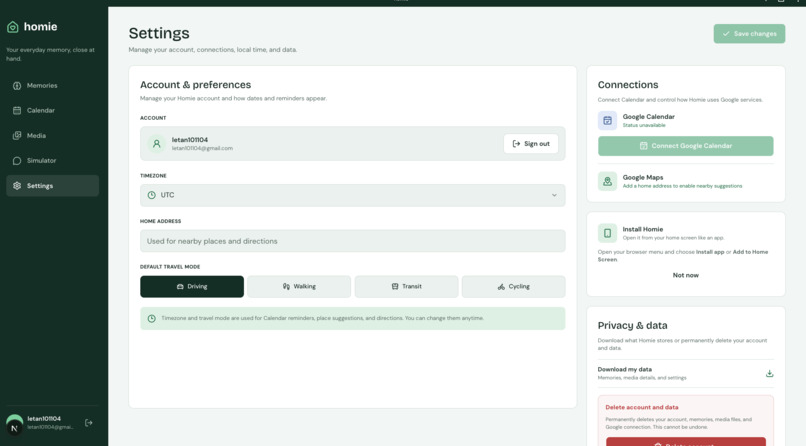Screen dimensions: 806x446
Task: Click the Install Homie phone icon
Action: point(607,233)
